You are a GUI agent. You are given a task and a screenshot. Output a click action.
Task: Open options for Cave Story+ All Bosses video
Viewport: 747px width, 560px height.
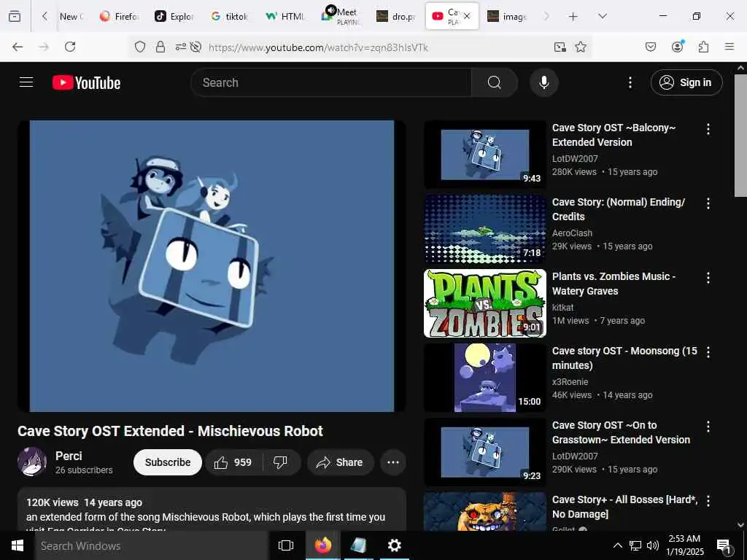708,501
